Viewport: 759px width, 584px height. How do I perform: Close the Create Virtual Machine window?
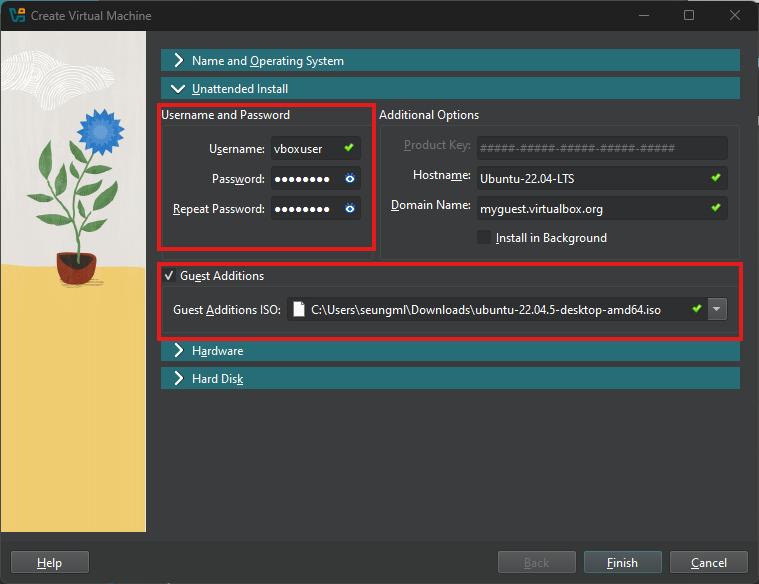click(735, 15)
